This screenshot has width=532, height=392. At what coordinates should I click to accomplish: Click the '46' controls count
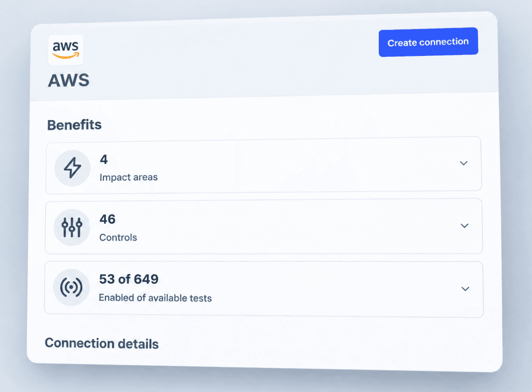[x=107, y=219]
